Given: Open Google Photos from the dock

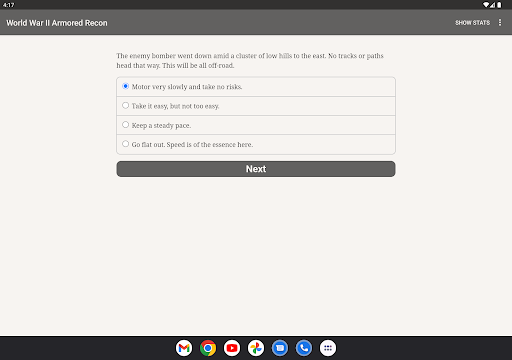Looking at the screenshot, I should click(256, 348).
